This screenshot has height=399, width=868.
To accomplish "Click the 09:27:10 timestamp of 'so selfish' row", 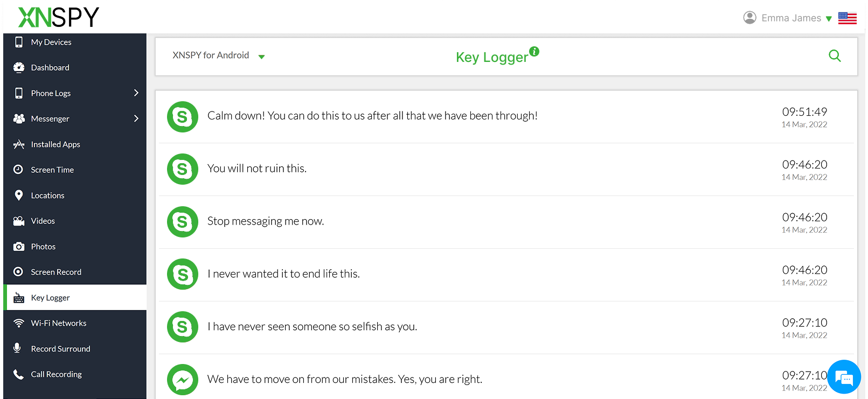I will pos(804,323).
